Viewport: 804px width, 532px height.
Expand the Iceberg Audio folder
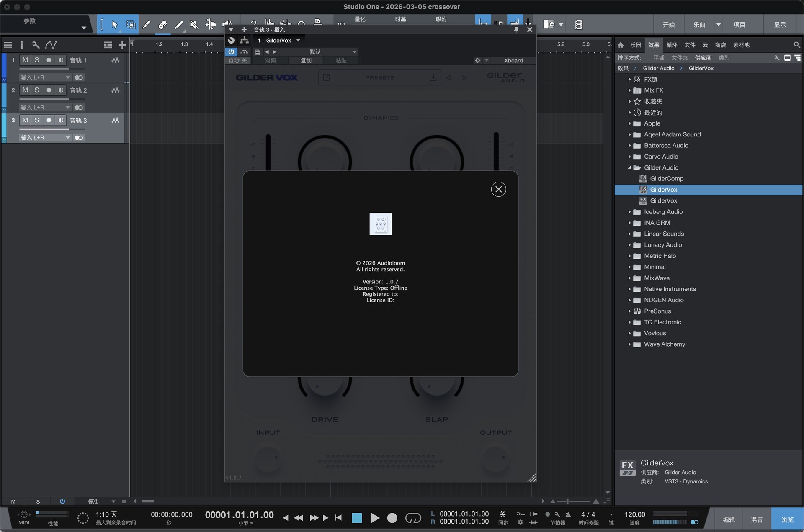coord(629,212)
